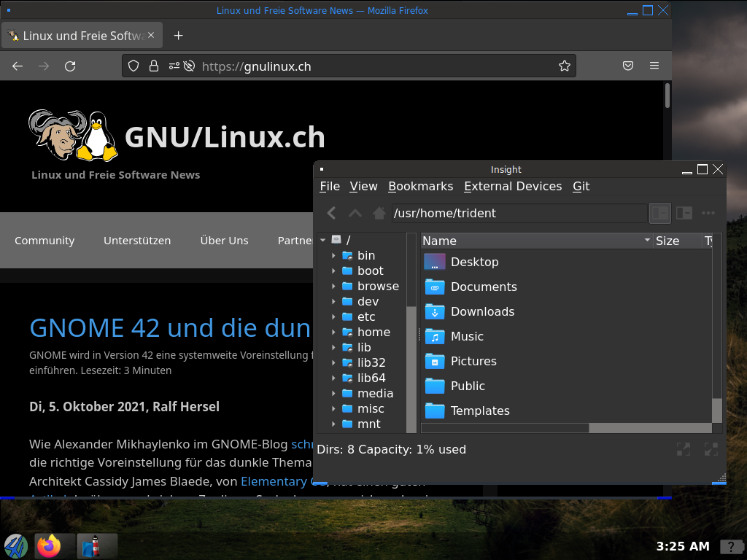Select the Templates folder icon

pos(435,411)
